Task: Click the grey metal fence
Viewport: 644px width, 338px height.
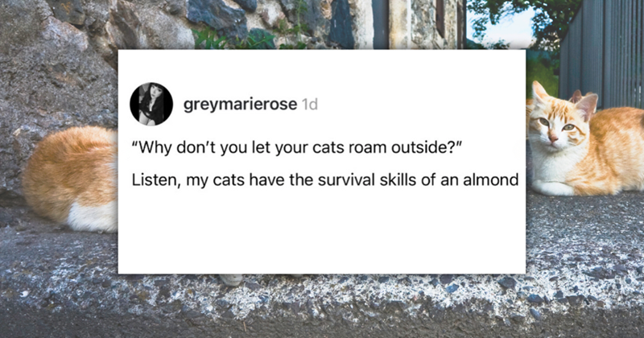Action: 601,53
